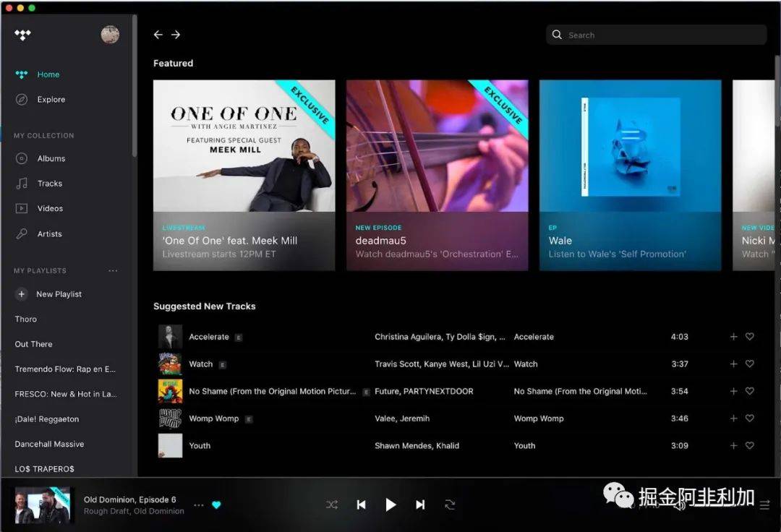Open artists Christina Aguilera, Ty Dolla $ign

(x=440, y=337)
